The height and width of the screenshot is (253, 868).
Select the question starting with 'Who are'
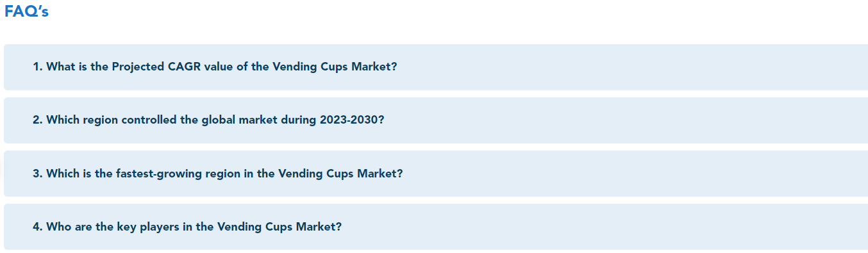(x=436, y=227)
